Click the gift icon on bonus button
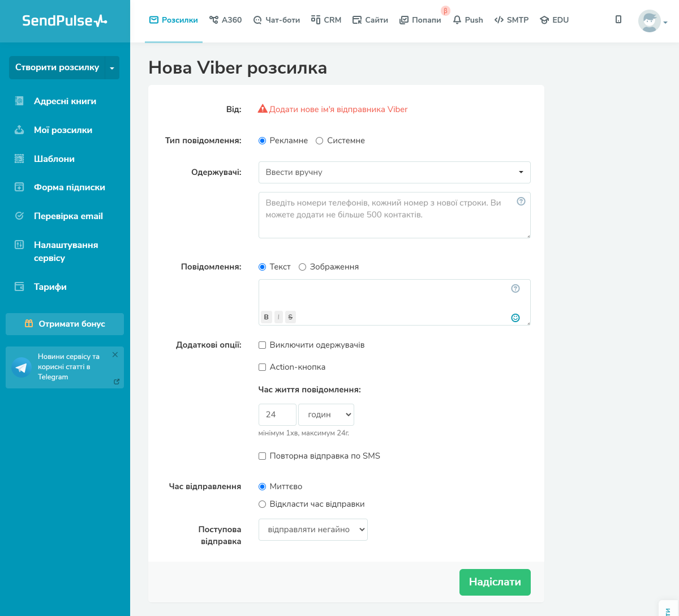 (29, 323)
